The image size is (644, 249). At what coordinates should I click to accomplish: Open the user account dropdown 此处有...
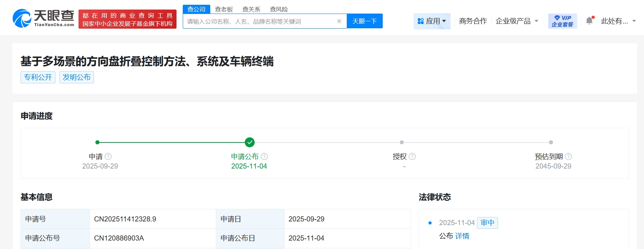618,21
